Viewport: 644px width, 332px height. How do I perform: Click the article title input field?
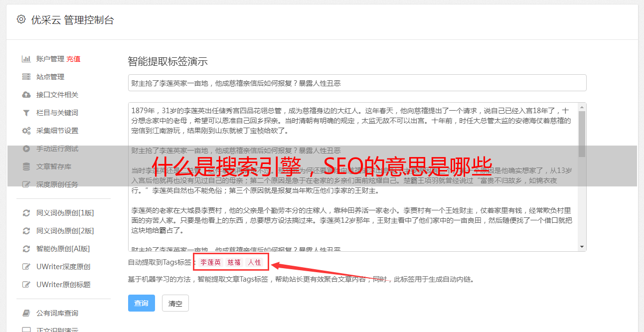click(357, 83)
